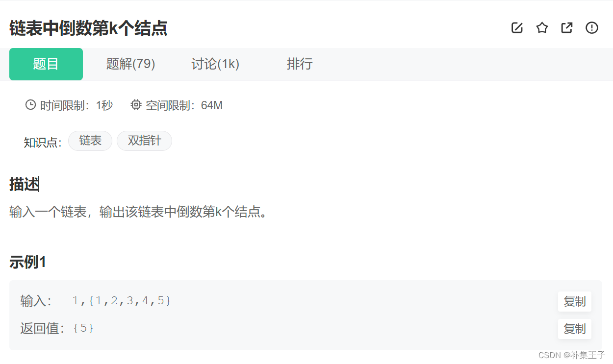The width and height of the screenshot is (613, 364).
Task: Go to the 排行 tab
Action: pos(300,64)
